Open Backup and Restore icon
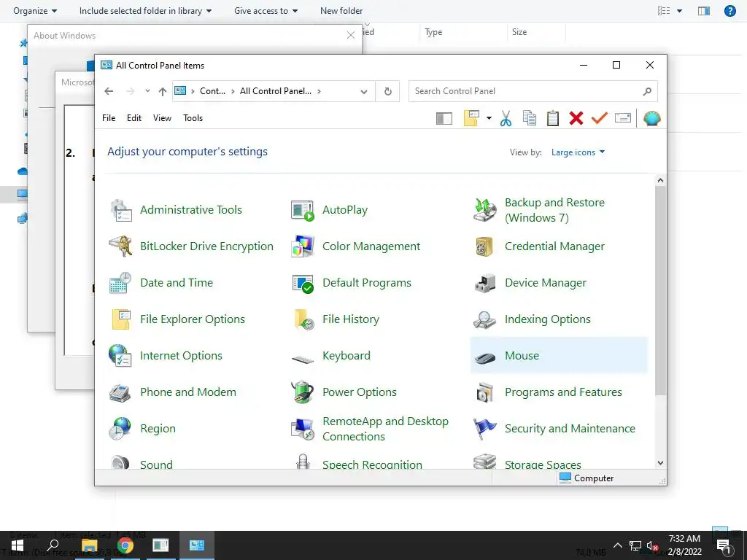The image size is (747, 560). tap(485, 210)
